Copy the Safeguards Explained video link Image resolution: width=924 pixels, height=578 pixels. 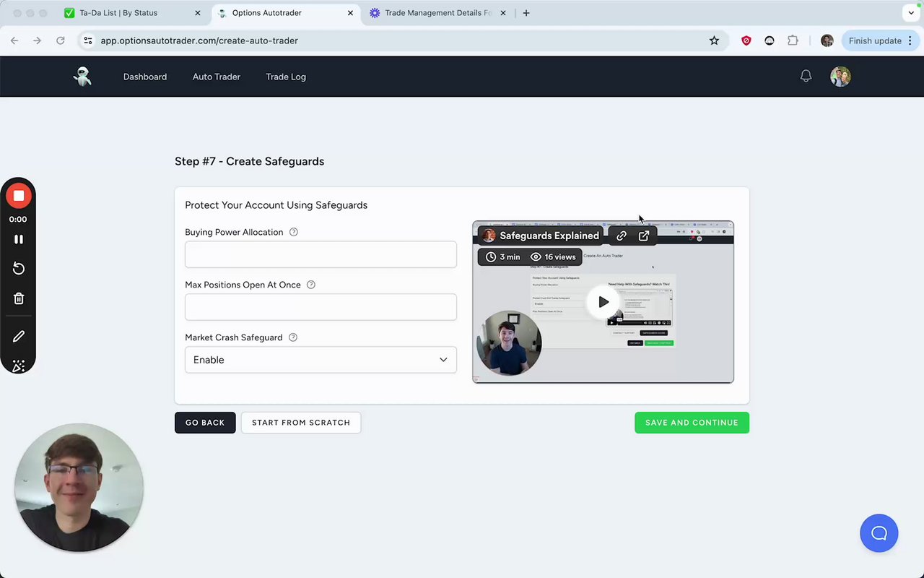(x=622, y=236)
